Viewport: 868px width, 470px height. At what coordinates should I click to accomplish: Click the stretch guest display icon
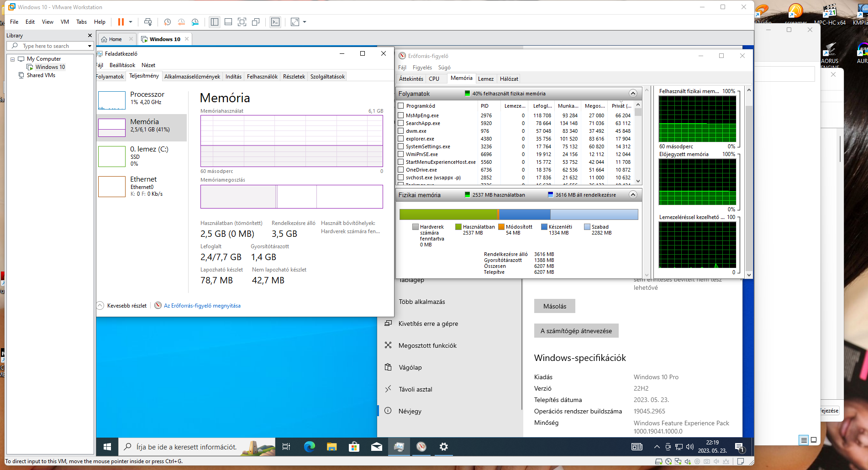295,22
